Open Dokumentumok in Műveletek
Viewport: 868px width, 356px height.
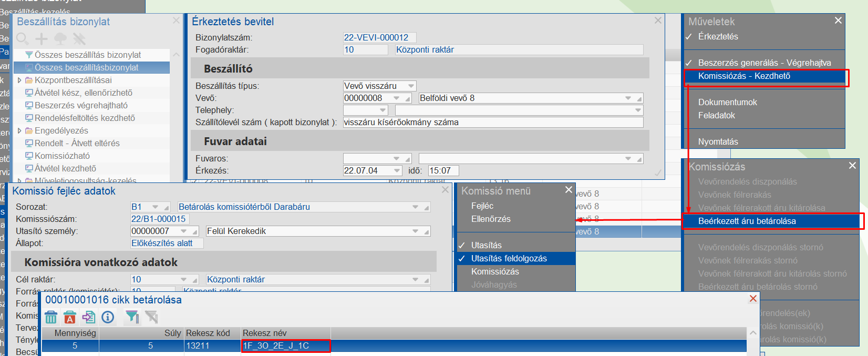pos(727,102)
